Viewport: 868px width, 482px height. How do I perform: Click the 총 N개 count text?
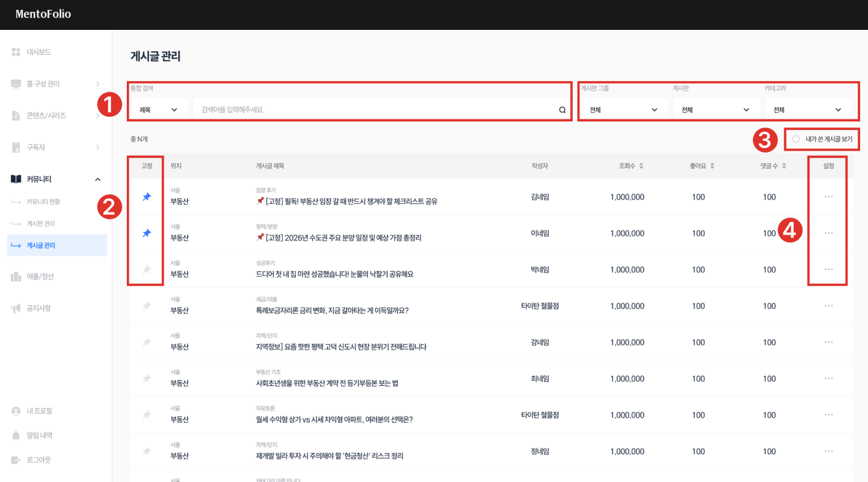click(x=139, y=139)
